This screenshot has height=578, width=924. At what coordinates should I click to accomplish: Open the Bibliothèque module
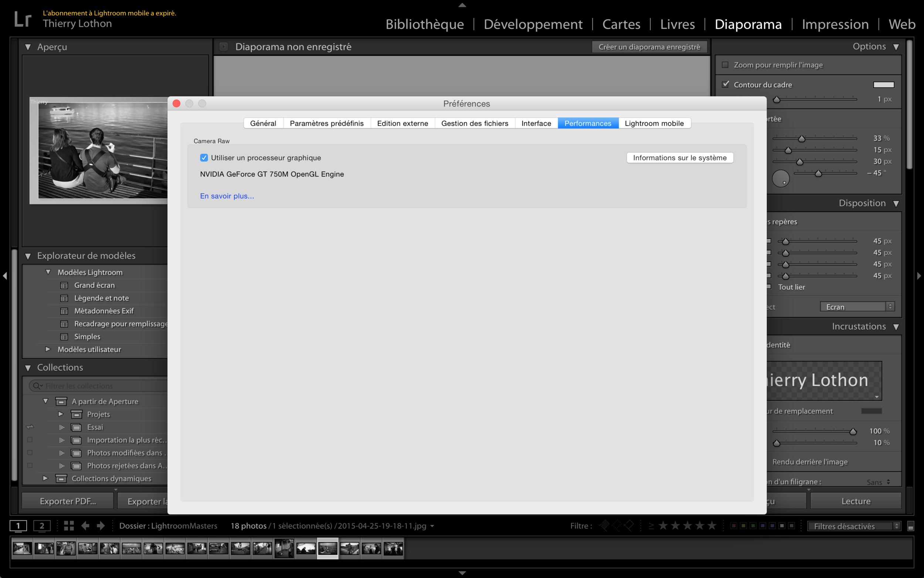coord(424,24)
